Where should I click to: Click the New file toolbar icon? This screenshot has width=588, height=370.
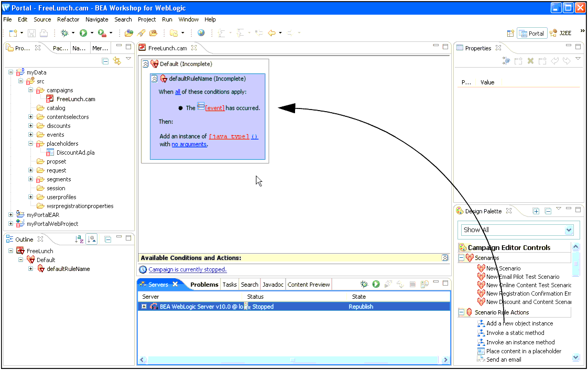click(13, 34)
